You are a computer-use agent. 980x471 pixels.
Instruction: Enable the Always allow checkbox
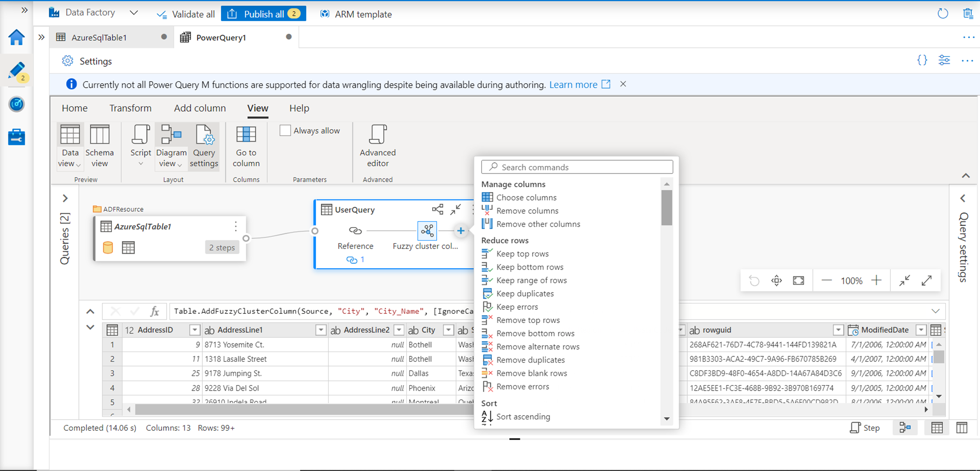tap(285, 131)
